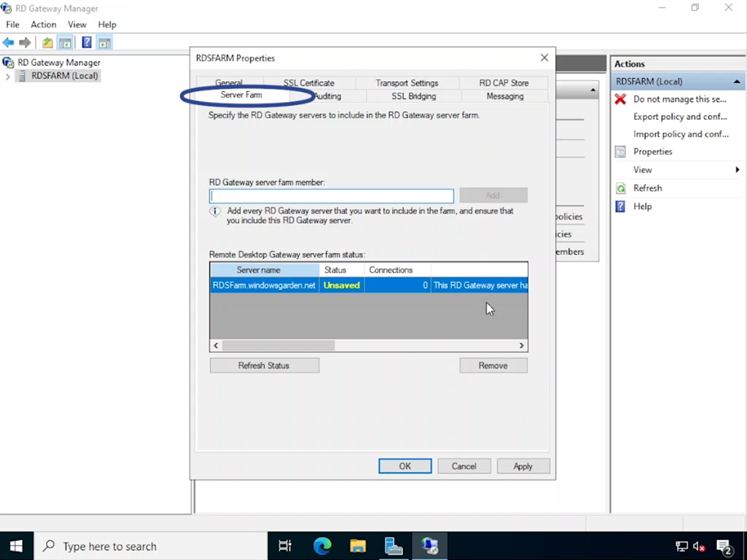This screenshot has width=747, height=560.
Task: Switch to the RD CAP Store tab
Action: (x=502, y=82)
